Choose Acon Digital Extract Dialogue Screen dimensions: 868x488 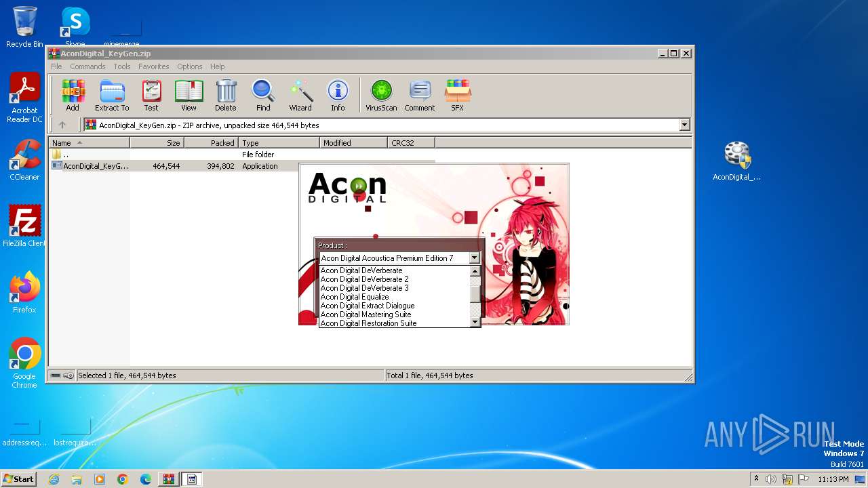[394, 306]
